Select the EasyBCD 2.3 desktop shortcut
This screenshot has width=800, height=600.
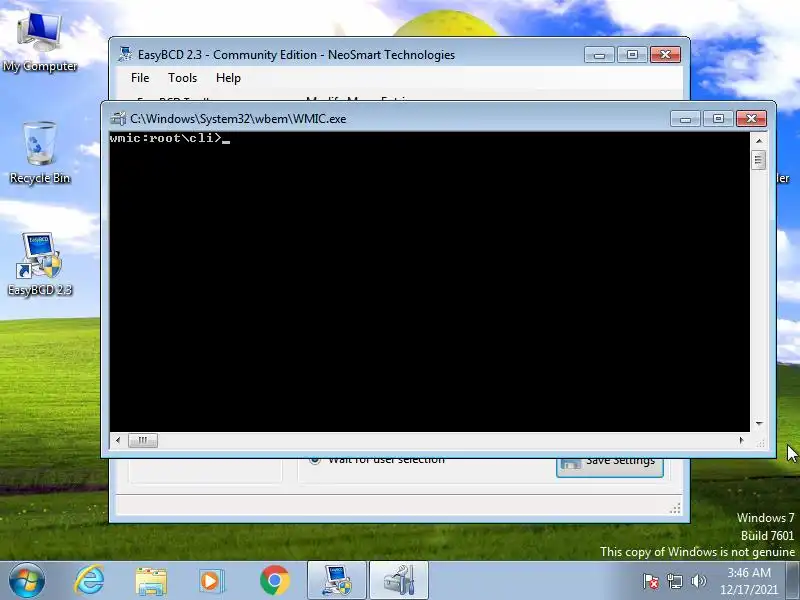[x=40, y=264]
